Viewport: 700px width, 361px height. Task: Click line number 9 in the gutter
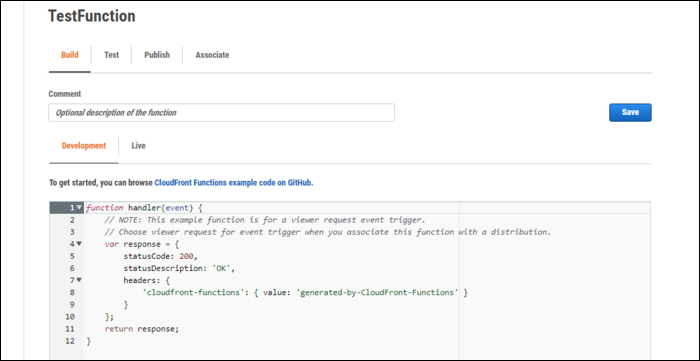point(72,304)
